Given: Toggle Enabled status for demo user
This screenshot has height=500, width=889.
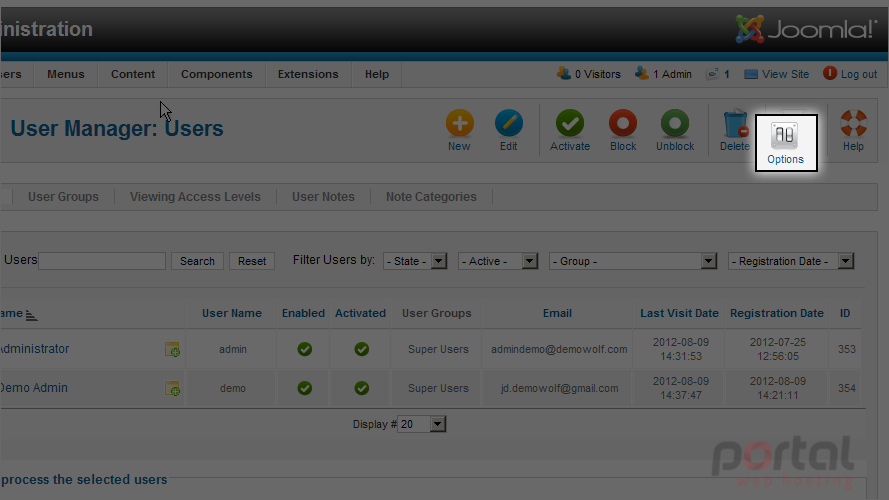Looking at the screenshot, I should click(304, 388).
